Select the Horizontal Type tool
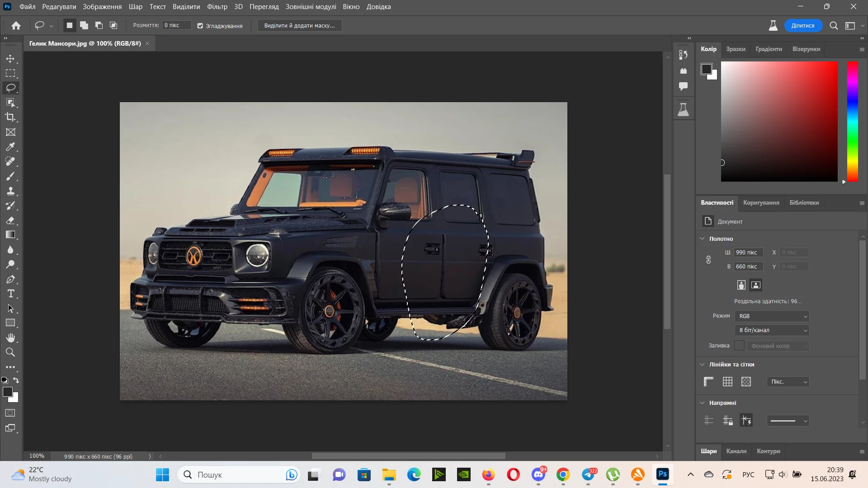The width and height of the screenshot is (868, 488). click(10, 294)
